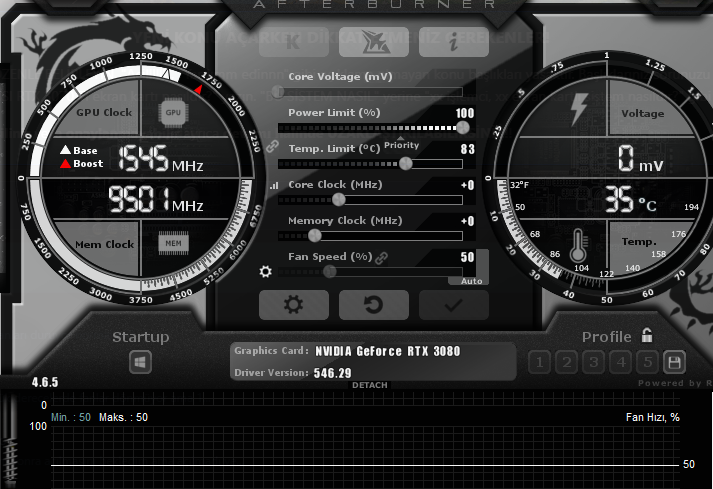This screenshot has width=713, height=489.
Task: Click the version number 4.6.5
Action: 45,382
